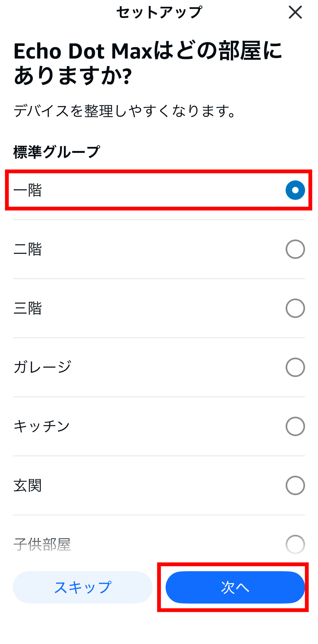Select the キッチン radio button
This screenshot has width=318, height=644.
pos(295,426)
